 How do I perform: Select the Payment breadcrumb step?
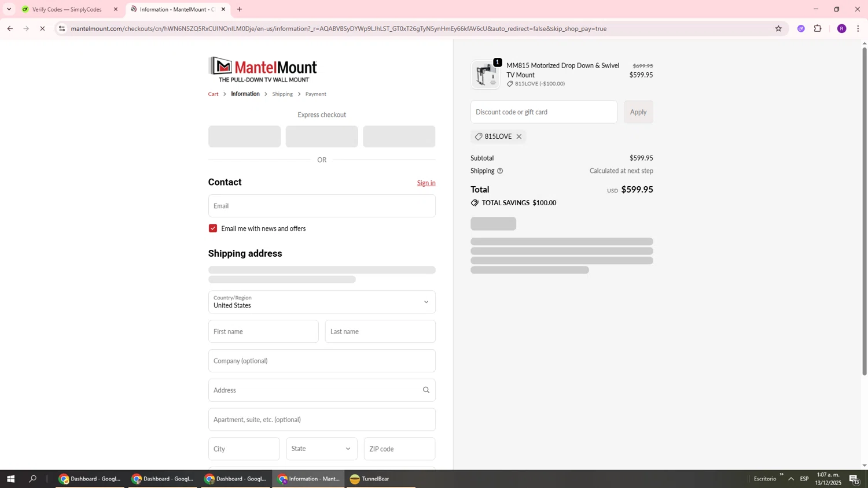pos(316,94)
